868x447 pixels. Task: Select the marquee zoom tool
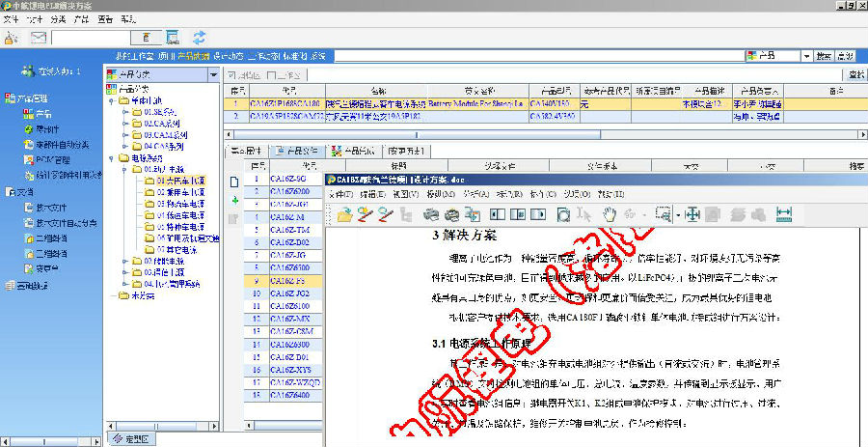[662, 214]
